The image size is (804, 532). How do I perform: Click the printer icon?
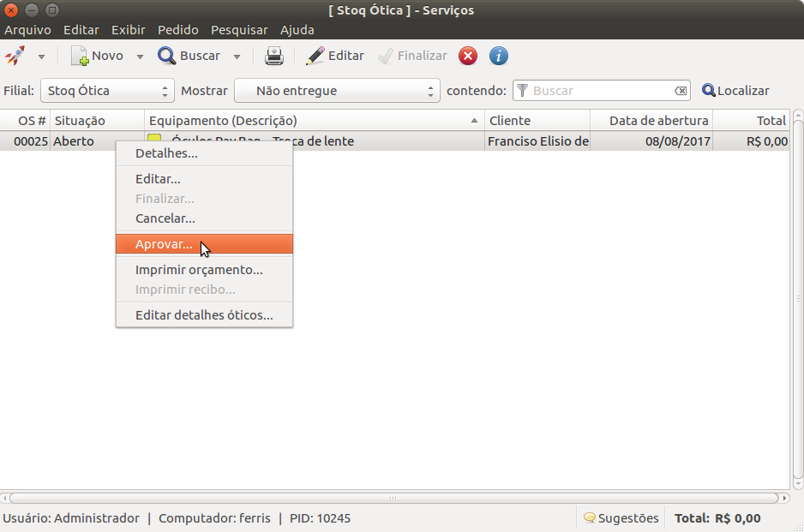274,56
